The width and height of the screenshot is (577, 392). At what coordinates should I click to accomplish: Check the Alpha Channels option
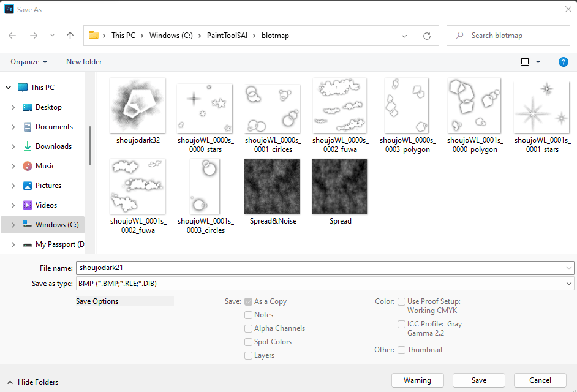(248, 328)
